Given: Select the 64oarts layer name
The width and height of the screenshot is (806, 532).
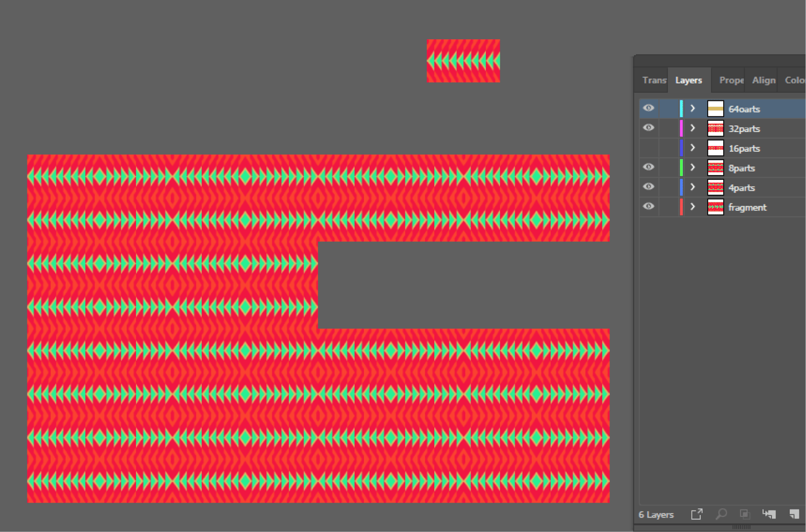Looking at the screenshot, I should pos(744,109).
